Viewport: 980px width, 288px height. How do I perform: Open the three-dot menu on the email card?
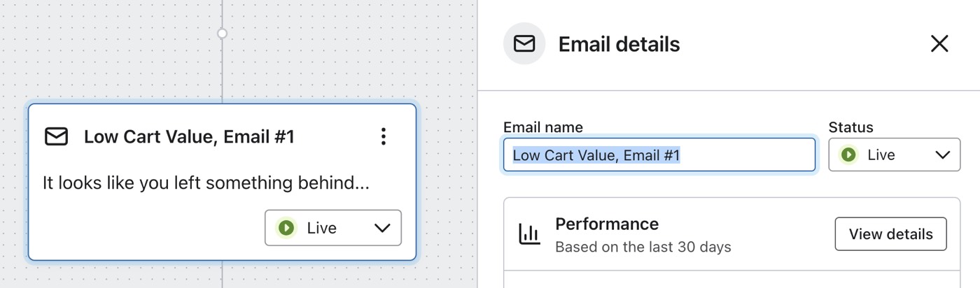pyautogui.click(x=383, y=136)
